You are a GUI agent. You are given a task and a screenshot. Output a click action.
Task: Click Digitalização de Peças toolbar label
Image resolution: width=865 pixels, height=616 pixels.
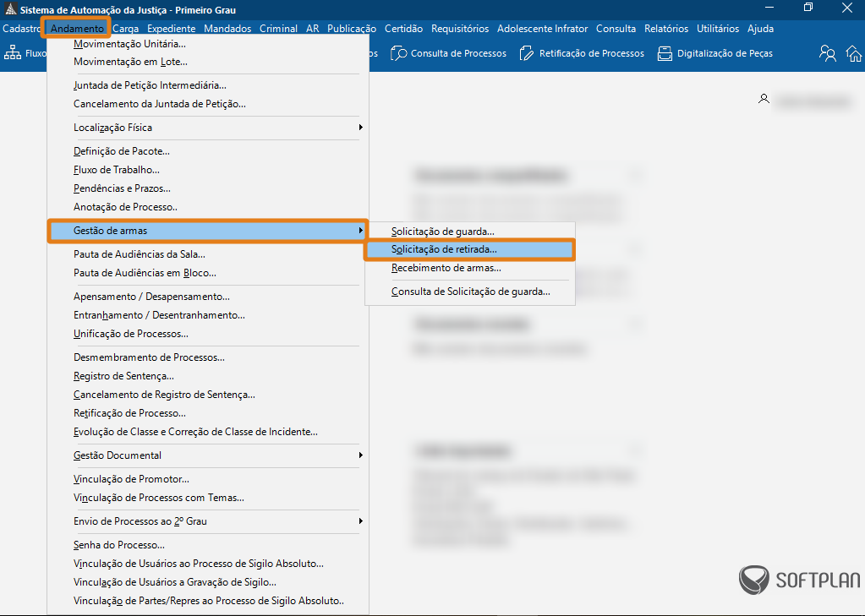coord(725,53)
